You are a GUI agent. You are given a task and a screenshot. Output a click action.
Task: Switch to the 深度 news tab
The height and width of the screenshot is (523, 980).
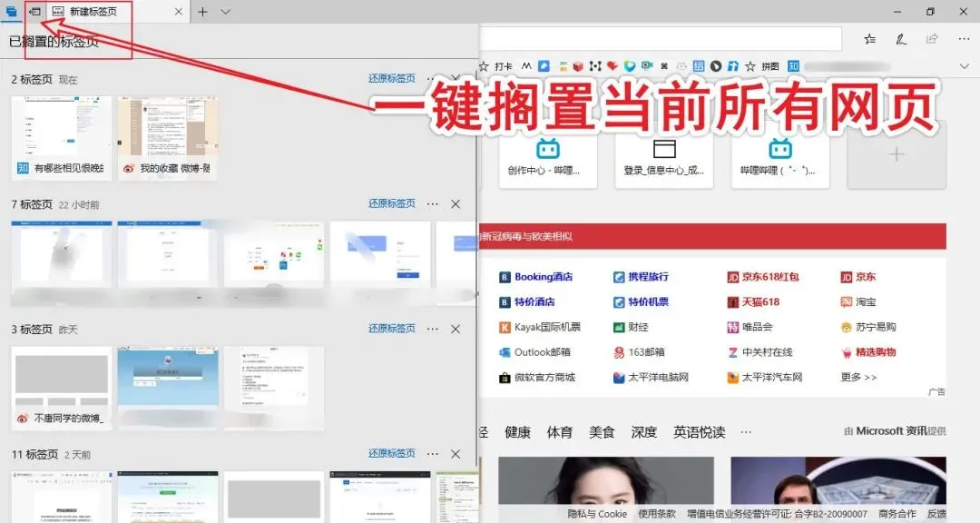coord(643,431)
